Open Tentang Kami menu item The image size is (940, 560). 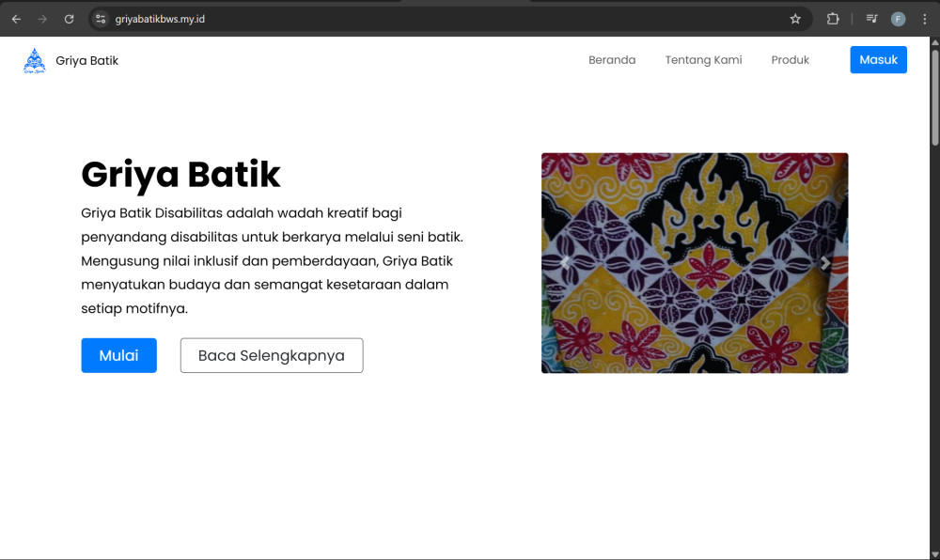pyautogui.click(x=703, y=60)
